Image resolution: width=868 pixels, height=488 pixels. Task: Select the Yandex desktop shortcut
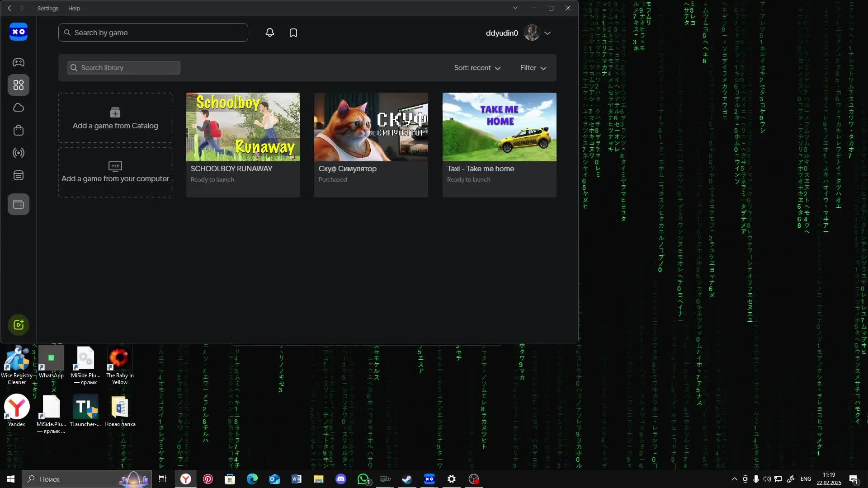(17, 411)
